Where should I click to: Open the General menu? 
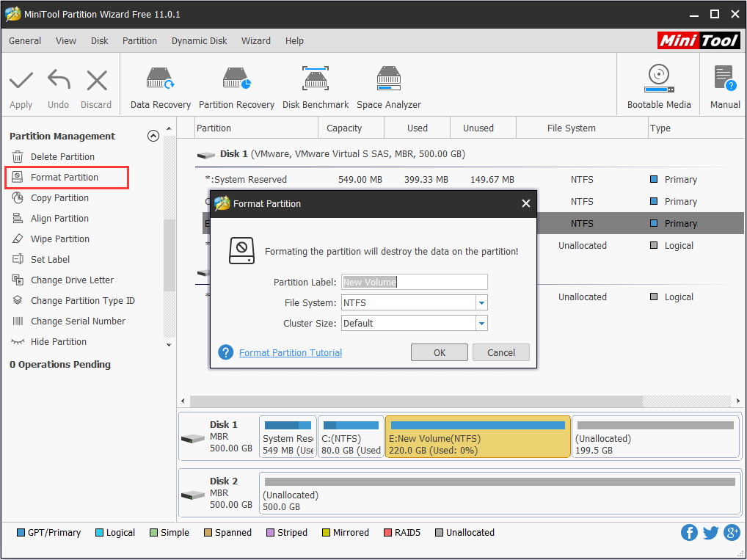[x=25, y=41]
